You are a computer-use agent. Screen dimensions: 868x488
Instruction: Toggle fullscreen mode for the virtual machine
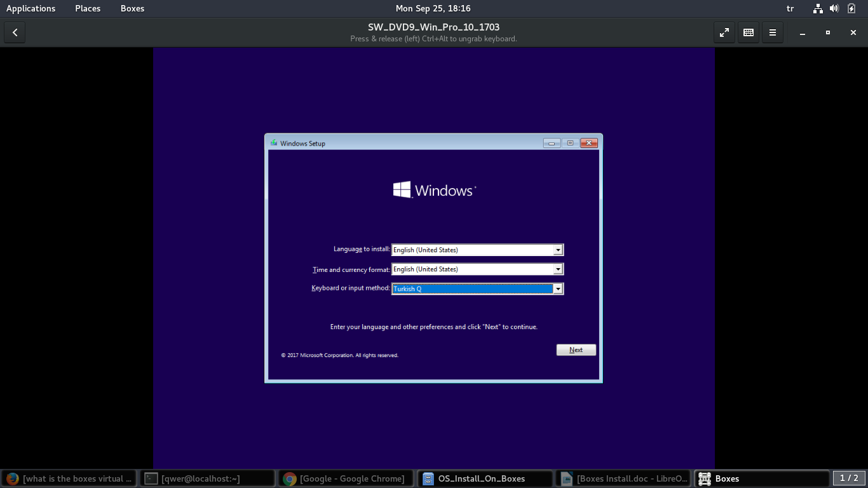[x=724, y=32]
